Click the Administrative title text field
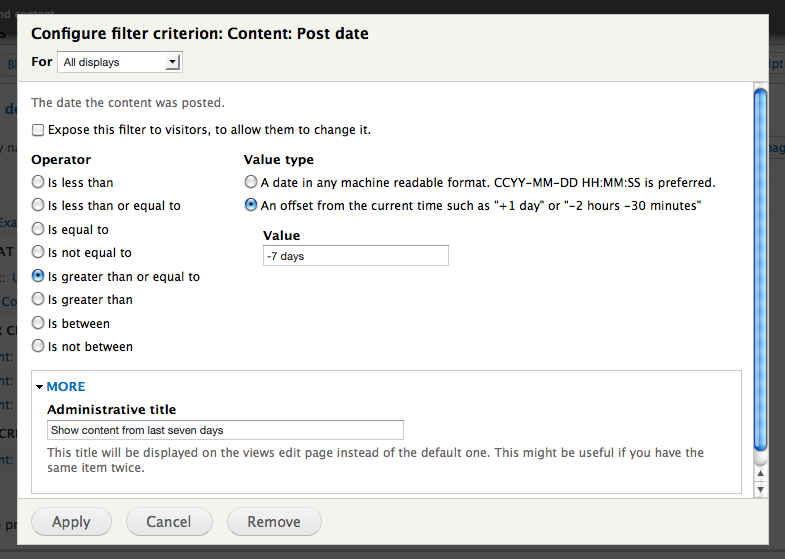785x559 pixels. coord(225,430)
